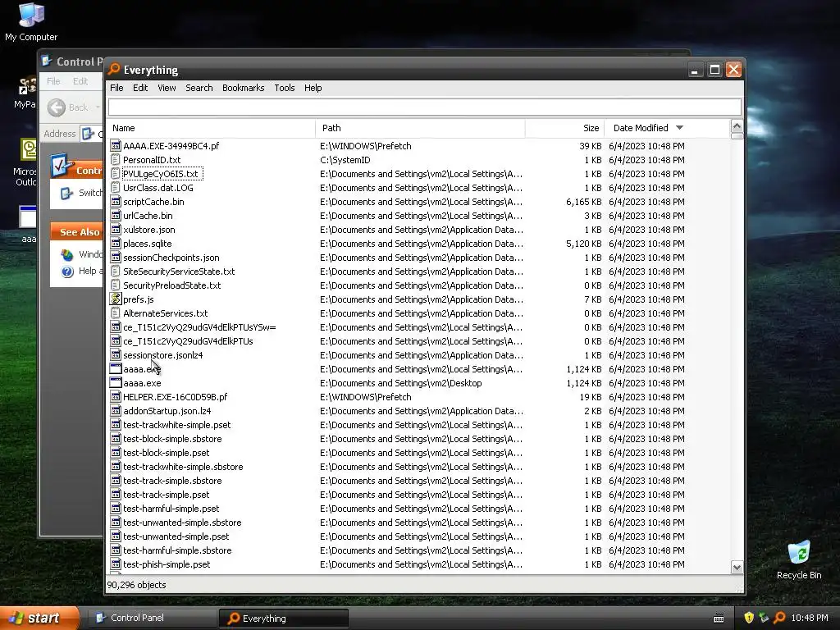Click the icon beside AlternateServices.txt
This screenshot has height=630, width=840.
[x=115, y=313]
